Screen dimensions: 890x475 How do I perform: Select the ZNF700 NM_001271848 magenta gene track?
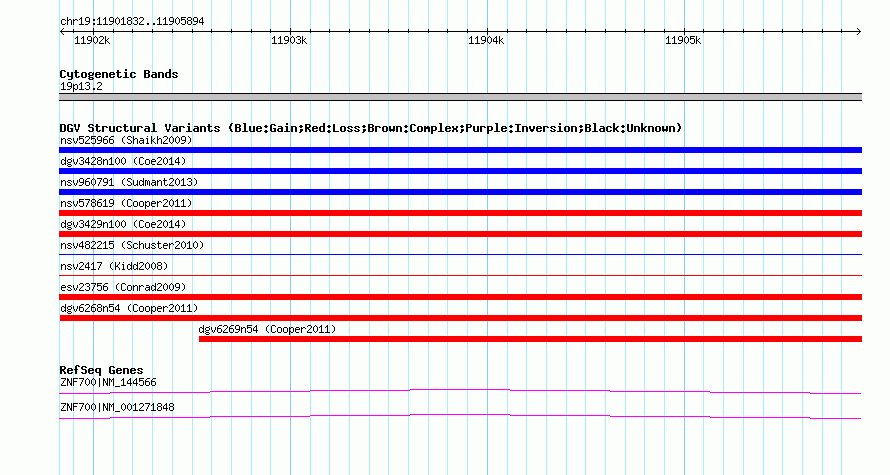pos(460,417)
